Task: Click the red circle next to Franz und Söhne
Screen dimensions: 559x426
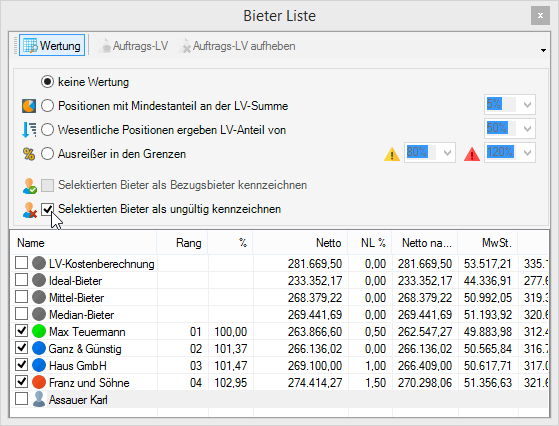Action: point(39,382)
